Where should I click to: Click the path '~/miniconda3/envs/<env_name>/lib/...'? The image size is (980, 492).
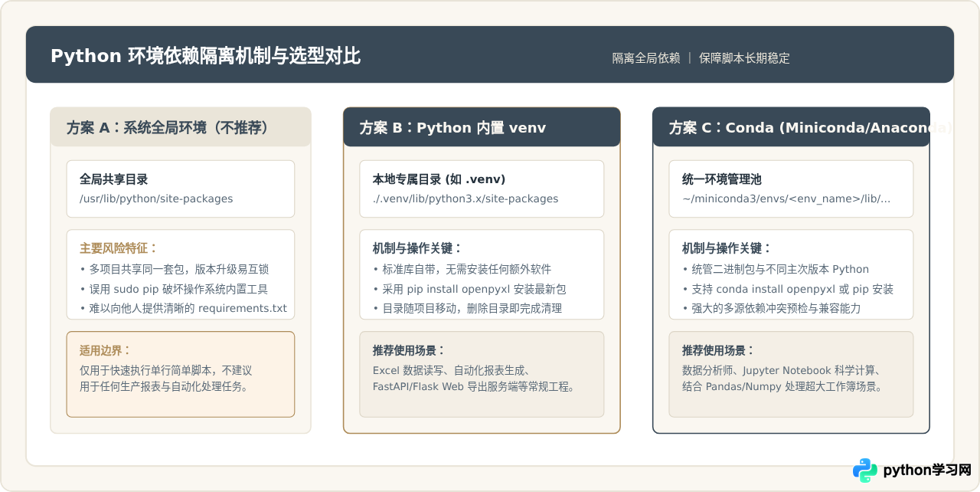786,198
